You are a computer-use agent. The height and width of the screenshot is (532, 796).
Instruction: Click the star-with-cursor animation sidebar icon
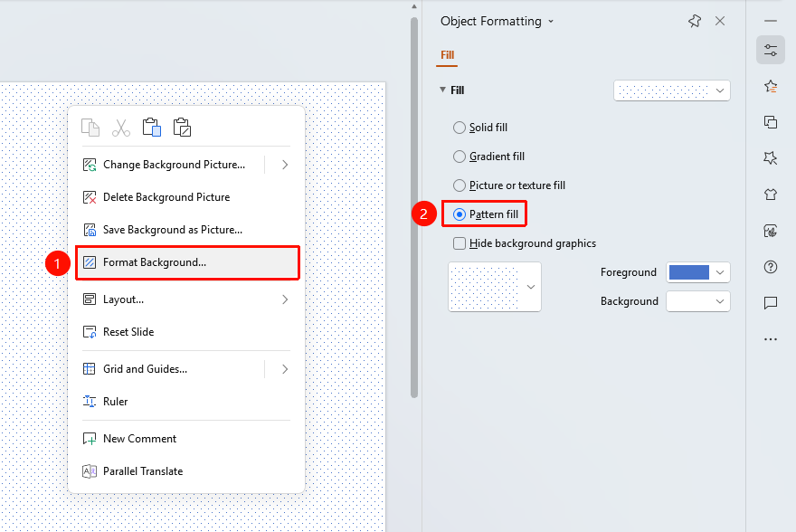point(771,158)
